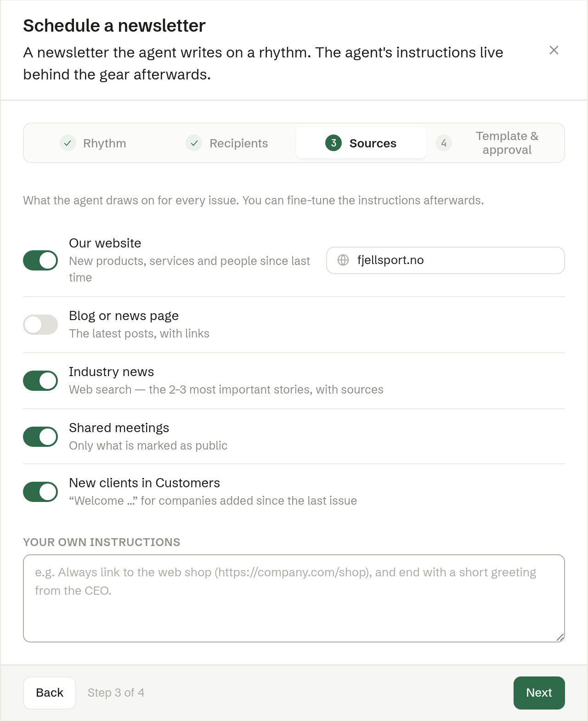The image size is (588, 721).
Task: Click 'New clients in Customers' label
Action: 145,483
